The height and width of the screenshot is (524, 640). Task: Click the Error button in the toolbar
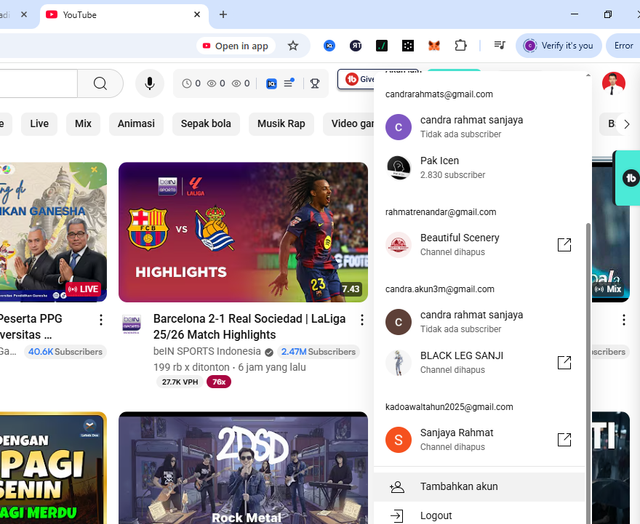[x=623, y=46]
